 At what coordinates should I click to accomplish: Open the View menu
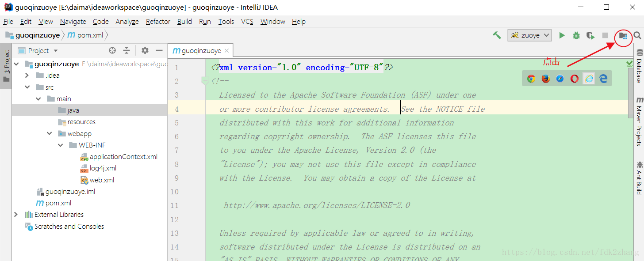(x=46, y=21)
